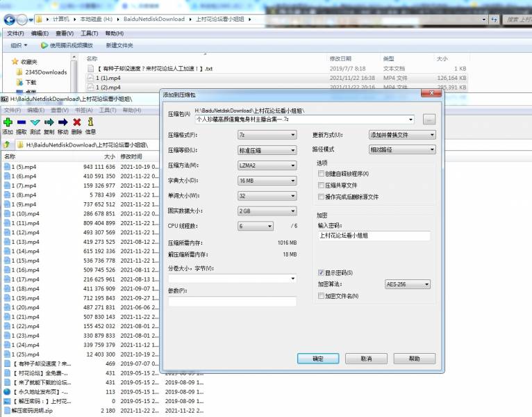Viewport: 532px width, 417px height.
Task: Open the File (文件) menu in Explorer
Action: coord(15,33)
